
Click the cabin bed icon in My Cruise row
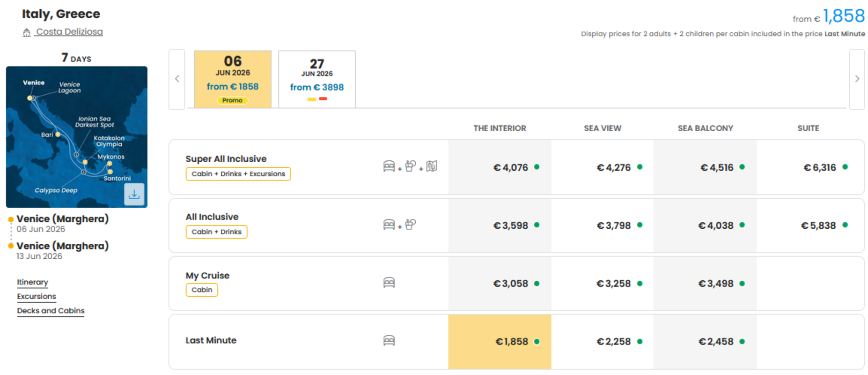(389, 283)
